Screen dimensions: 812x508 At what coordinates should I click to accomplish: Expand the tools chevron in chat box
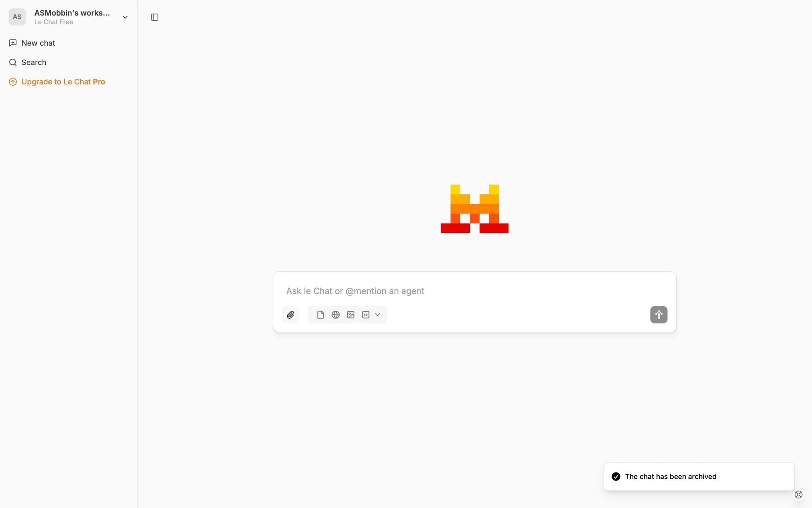378,315
